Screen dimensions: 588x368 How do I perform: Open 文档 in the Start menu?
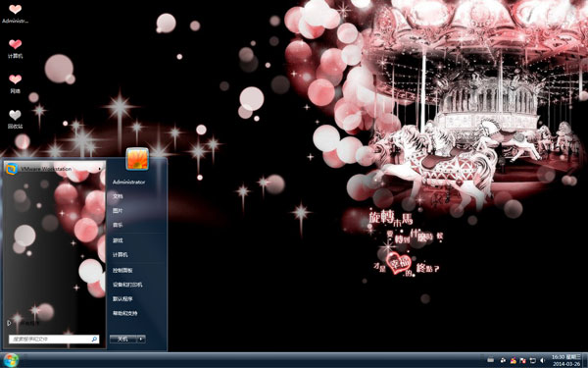[x=118, y=196]
